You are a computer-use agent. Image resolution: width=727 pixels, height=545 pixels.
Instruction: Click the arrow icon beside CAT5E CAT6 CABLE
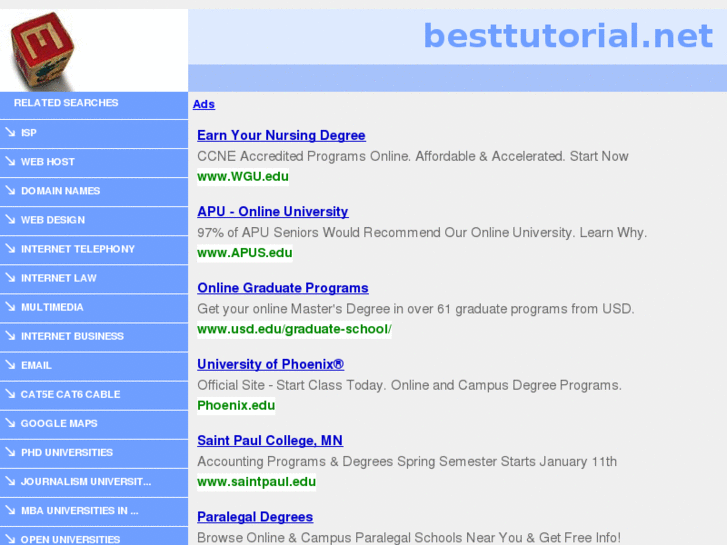pos(11,394)
